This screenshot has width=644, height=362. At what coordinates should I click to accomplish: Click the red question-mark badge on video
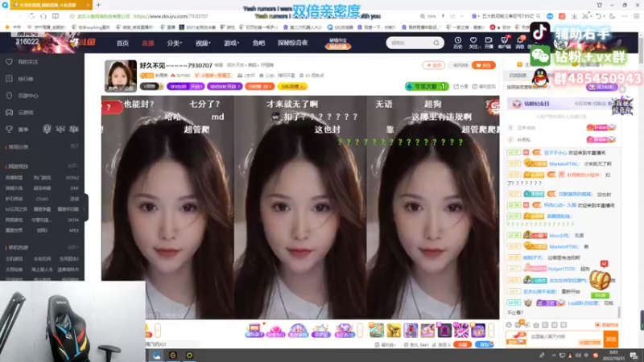(x=112, y=107)
